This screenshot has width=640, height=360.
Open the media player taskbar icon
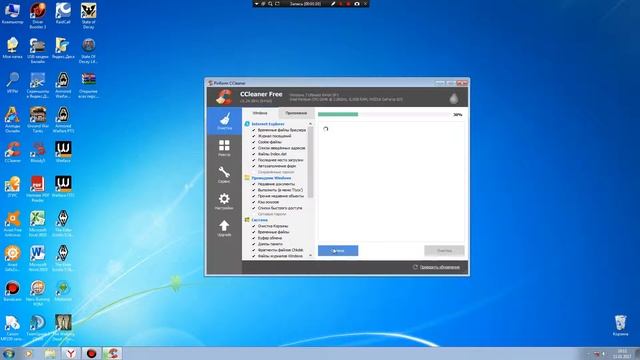point(28,353)
